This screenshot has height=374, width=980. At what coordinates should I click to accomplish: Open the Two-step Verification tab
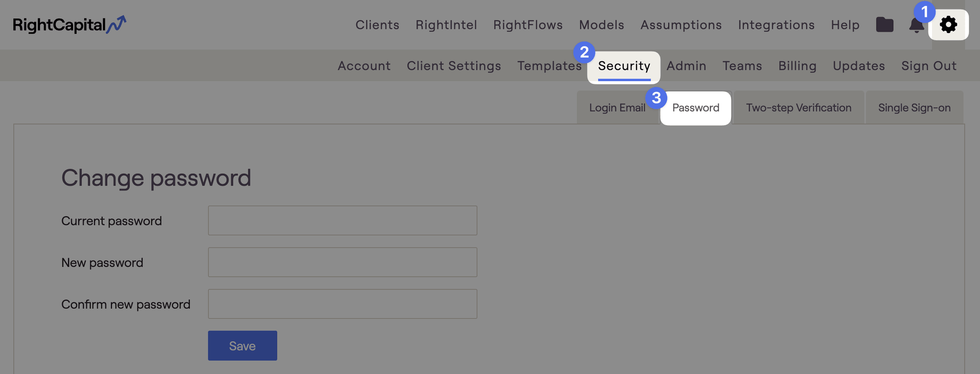coord(798,107)
